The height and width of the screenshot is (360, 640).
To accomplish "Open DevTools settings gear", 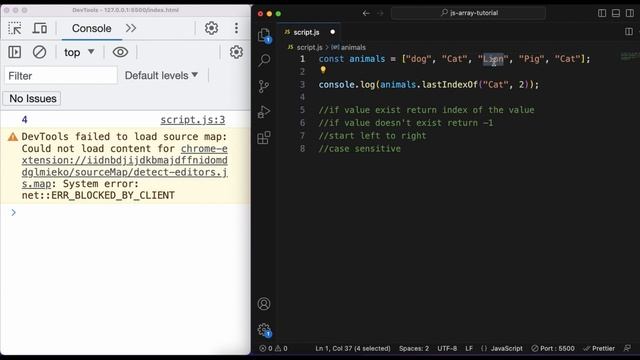I will (211, 28).
